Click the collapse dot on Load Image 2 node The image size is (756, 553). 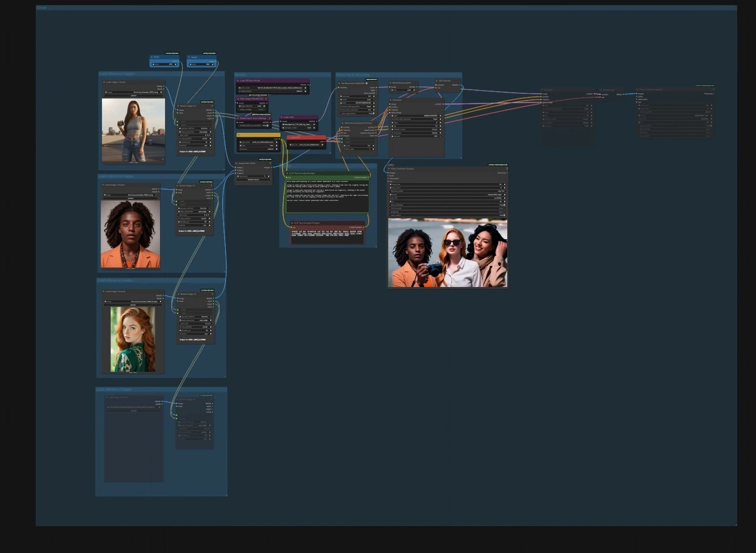[x=103, y=185]
